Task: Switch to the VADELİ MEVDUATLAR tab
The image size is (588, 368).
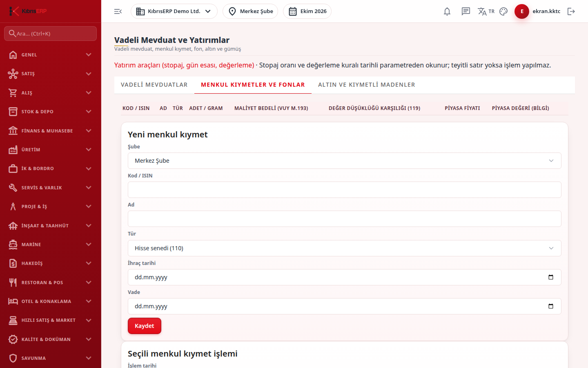Action: pyautogui.click(x=154, y=85)
